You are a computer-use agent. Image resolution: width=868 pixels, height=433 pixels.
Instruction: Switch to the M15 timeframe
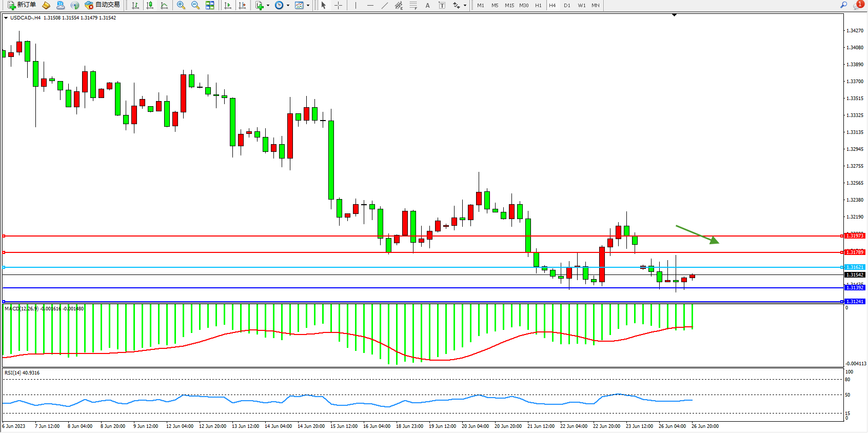(x=509, y=5)
